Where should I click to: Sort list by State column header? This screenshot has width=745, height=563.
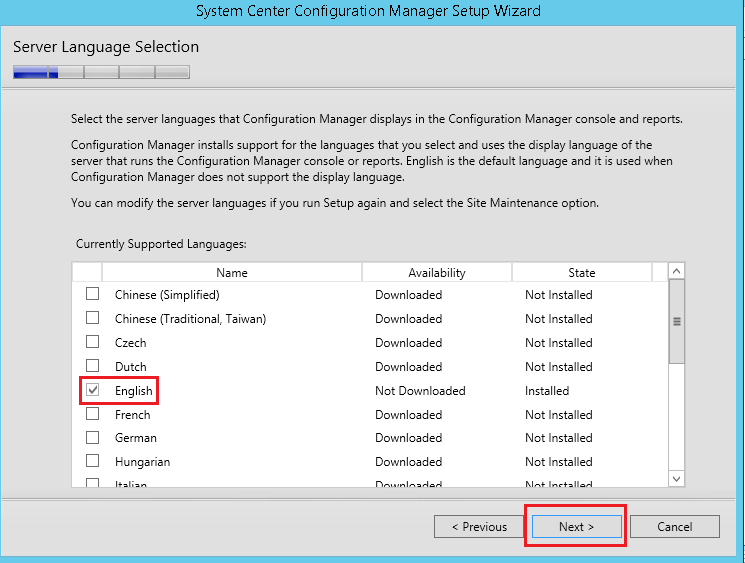click(581, 272)
